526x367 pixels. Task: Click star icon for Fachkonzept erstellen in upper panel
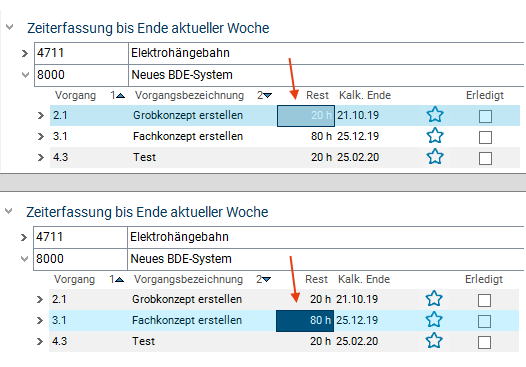click(435, 136)
